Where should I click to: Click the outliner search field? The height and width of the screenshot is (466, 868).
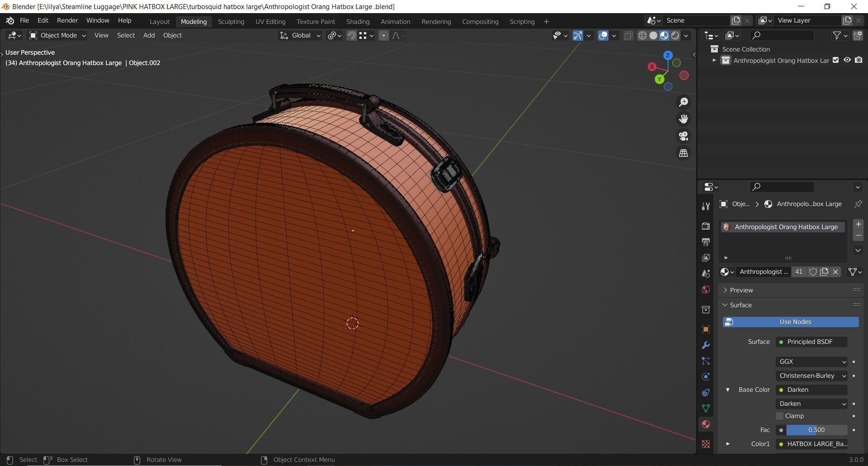pyautogui.click(x=782, y=35)
